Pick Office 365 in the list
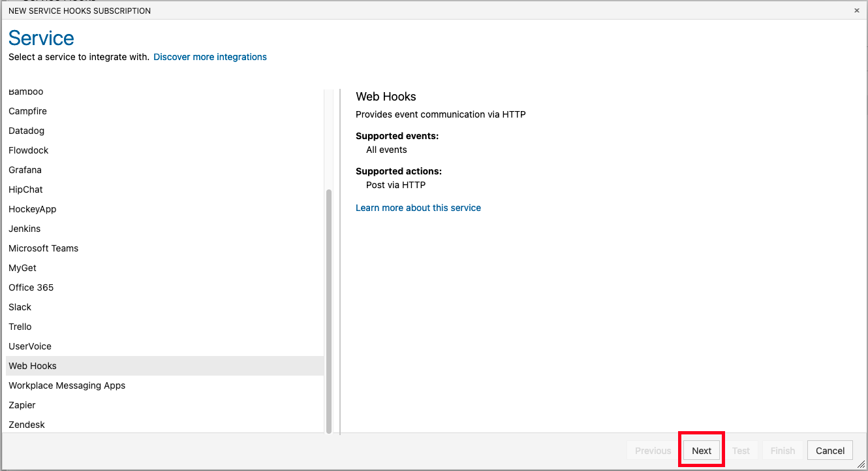Screen dimensions: 868x471 pyautogui.click(x=165, y=287)
